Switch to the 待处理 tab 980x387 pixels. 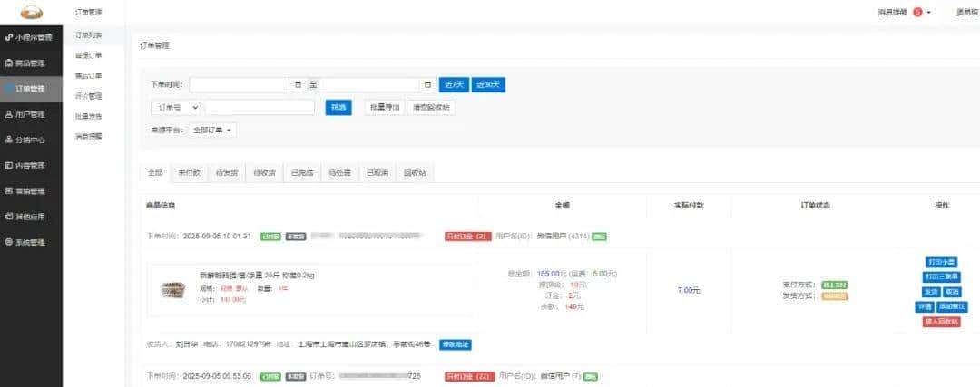(339, 173)
